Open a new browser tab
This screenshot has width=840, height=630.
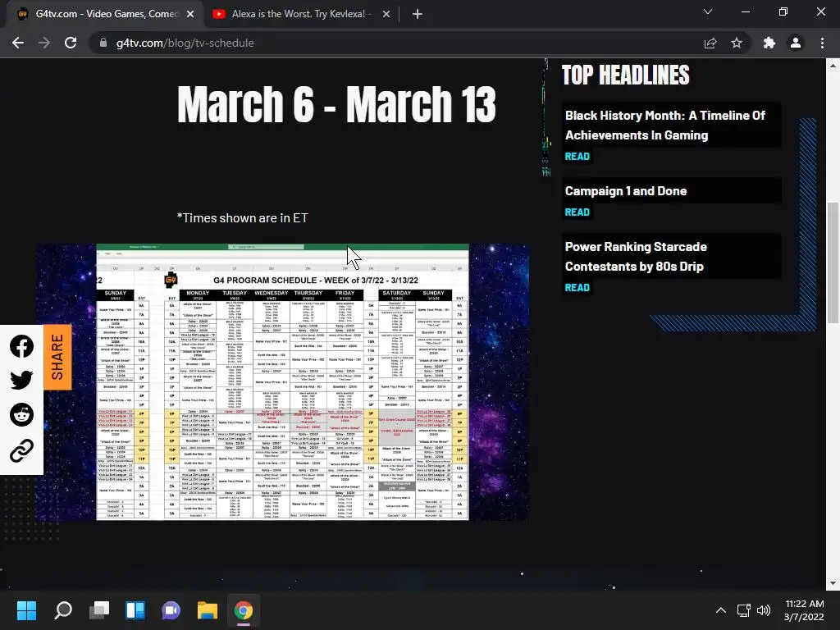(x=418, y=14)
